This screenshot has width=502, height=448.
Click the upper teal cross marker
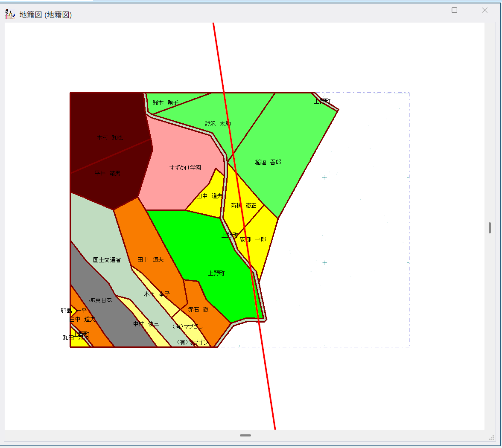pos(324,177)
